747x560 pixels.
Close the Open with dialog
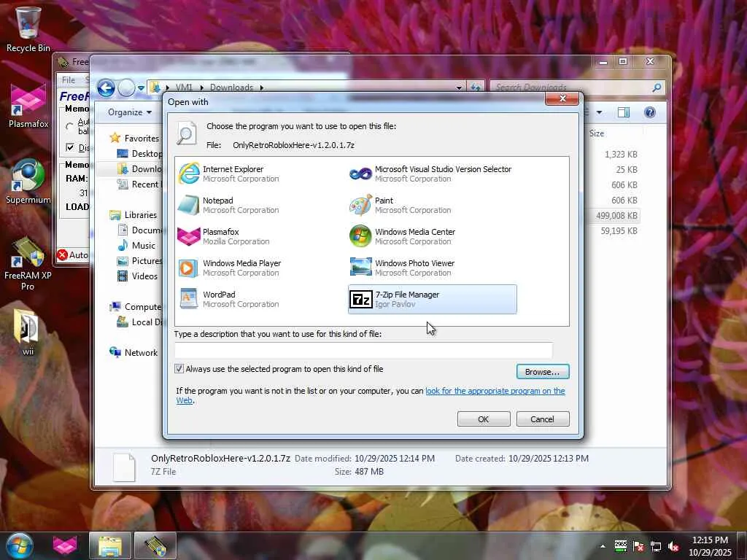click(x=562, y=98)
